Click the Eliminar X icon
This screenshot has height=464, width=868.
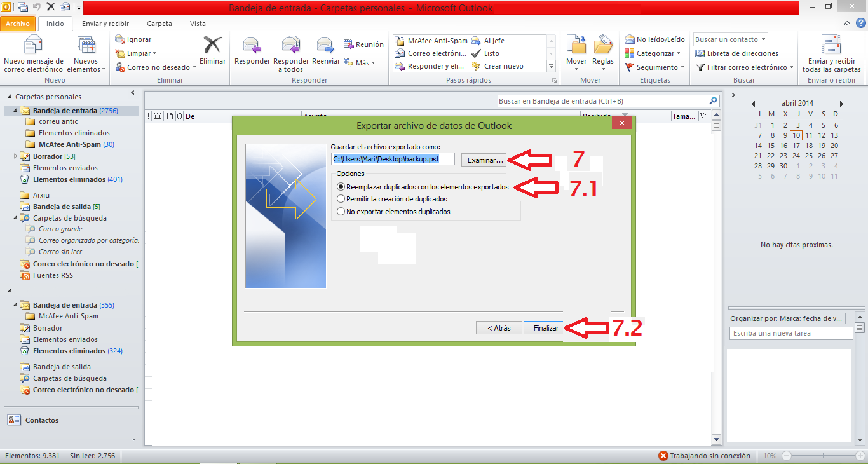[x=212, y=46]
